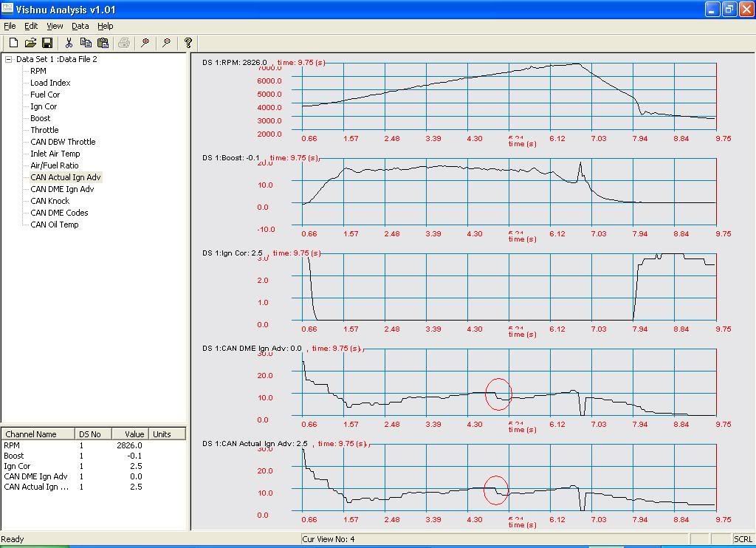Select CAN DME Ign Adv in the tree
Screen dimensions: 756x548
pos(62,189)
